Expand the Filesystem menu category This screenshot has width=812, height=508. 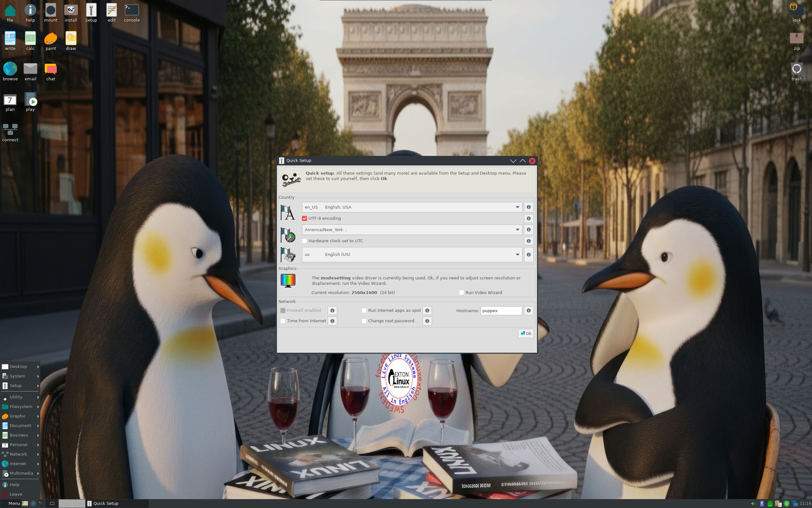click(x=20, y=406)
